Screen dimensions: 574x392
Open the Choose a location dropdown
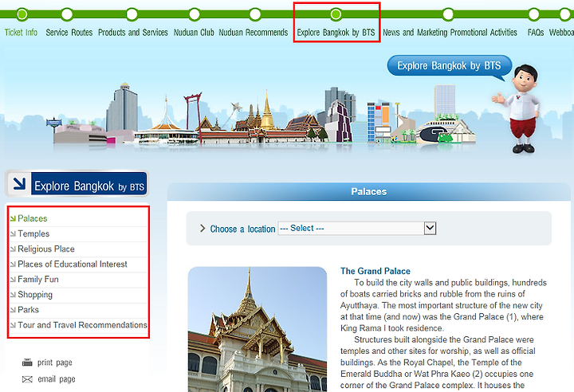coord(357,229)
